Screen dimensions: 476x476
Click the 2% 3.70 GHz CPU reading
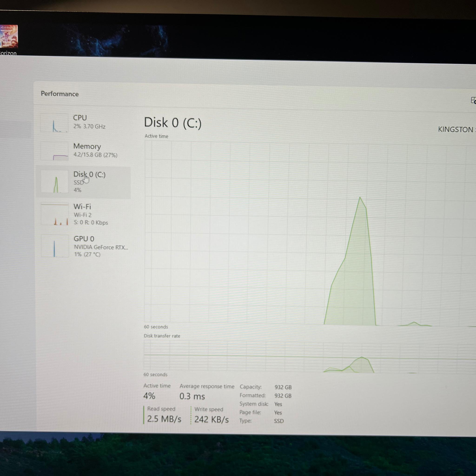(x=89, y=127)
